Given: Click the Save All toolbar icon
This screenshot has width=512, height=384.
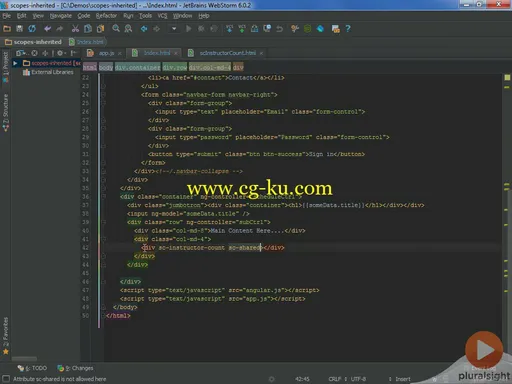Looking at the screenshot, I should (x=19, y=29).
